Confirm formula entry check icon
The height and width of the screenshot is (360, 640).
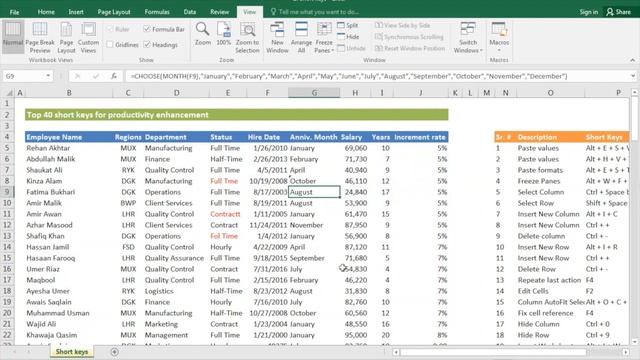(x=96, y=76)
